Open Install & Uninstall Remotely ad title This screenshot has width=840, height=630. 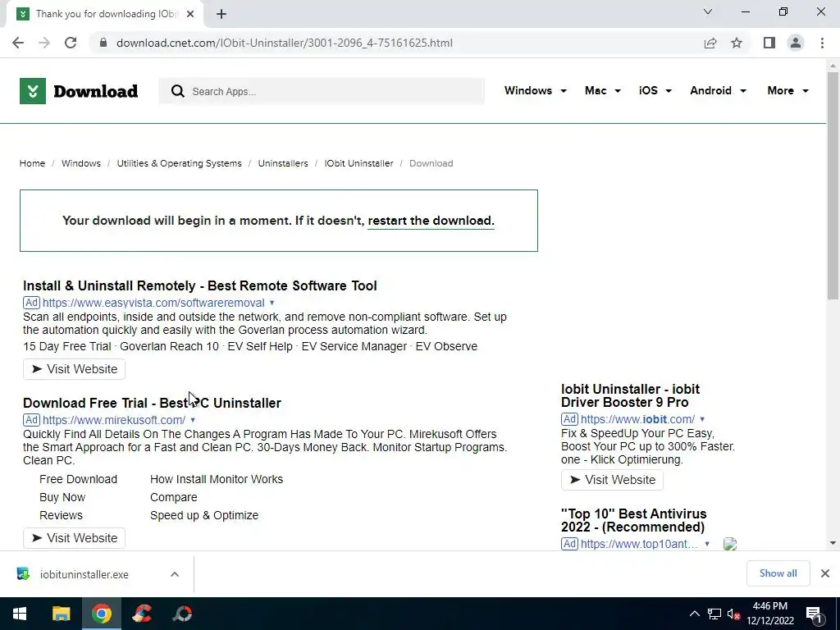point(200,285)
